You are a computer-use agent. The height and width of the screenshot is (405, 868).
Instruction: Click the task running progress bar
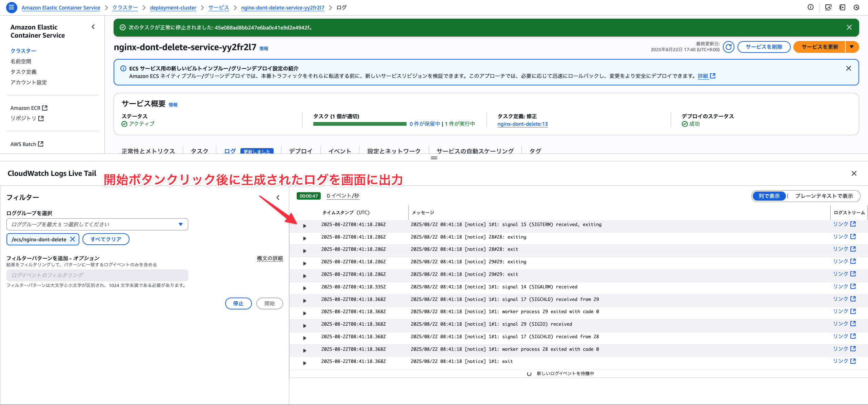point(360,124)
